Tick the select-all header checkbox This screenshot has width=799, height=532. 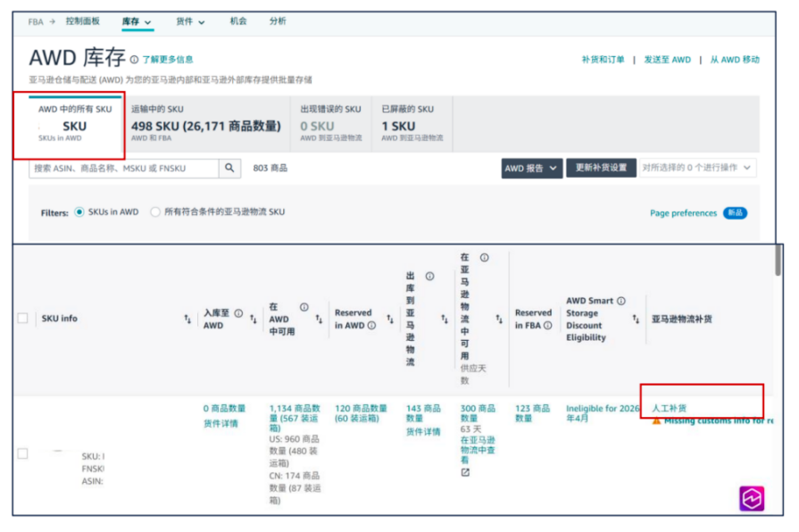point(22,318)
